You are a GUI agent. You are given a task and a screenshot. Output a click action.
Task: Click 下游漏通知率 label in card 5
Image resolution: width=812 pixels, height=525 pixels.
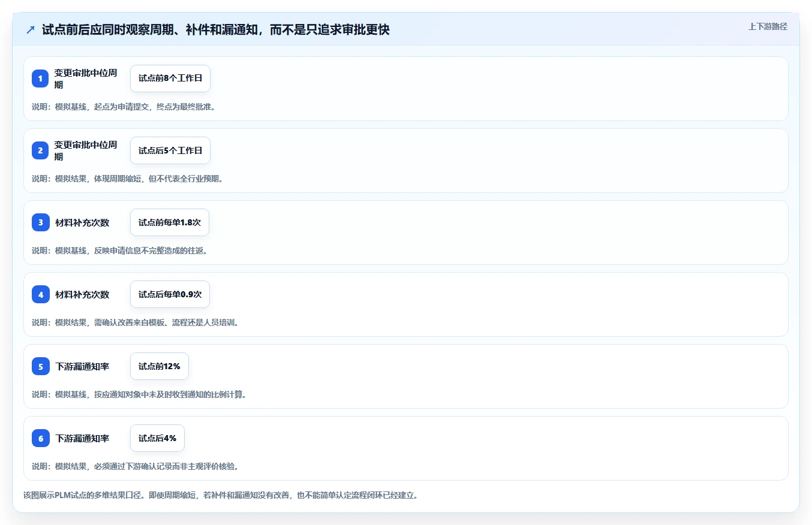[x=83, y=366]
